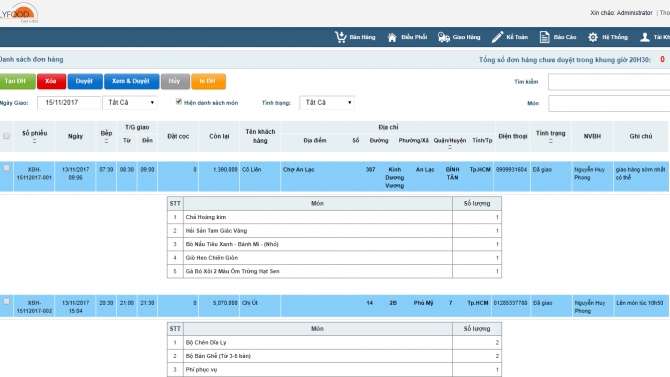Screen dimensions: 670x377
Task: Click the Chợ An Lạc location cell
Action: click(x=298, y=170)
